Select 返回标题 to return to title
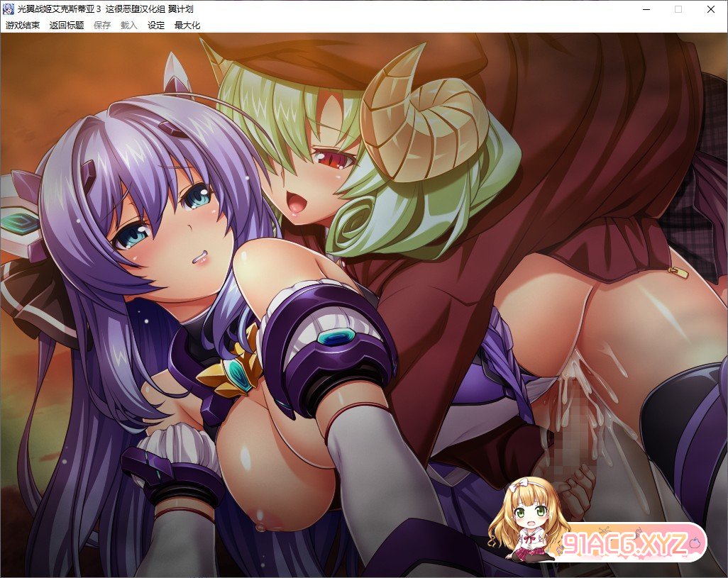The width and height of the screenshot is (728, 578). pyautogui.click(x=67, y=25)
